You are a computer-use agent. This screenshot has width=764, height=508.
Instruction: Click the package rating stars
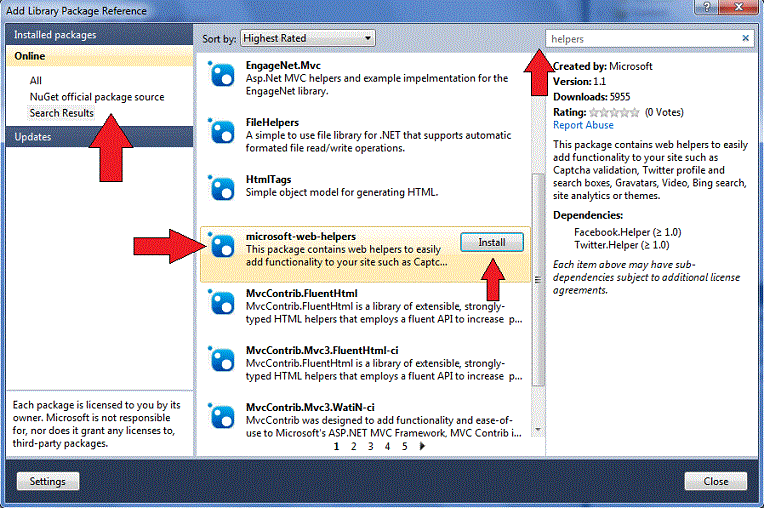pyautogui.click(x=614, y=113)
